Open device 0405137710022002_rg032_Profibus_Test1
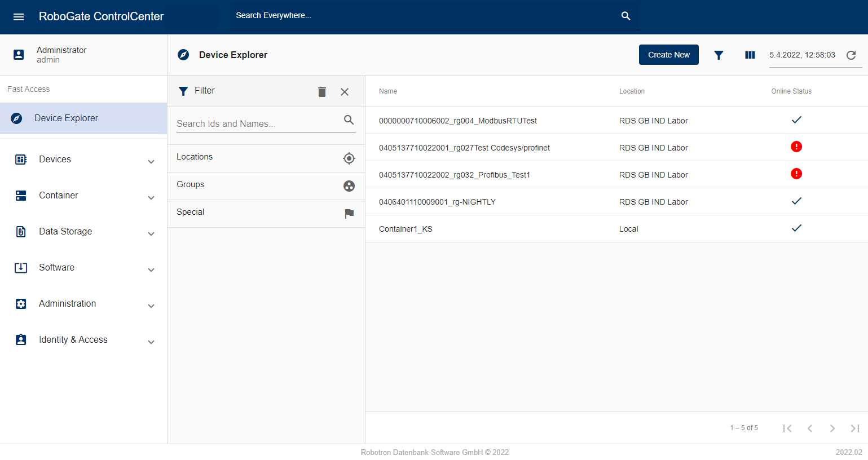The image size is (868, 460). [455, 175]
